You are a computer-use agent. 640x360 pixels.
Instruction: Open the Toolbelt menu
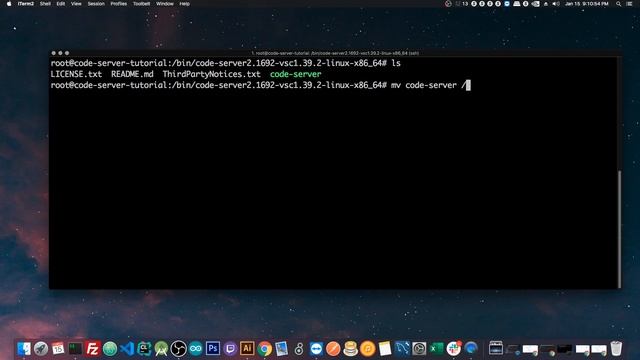click(142, 4)
